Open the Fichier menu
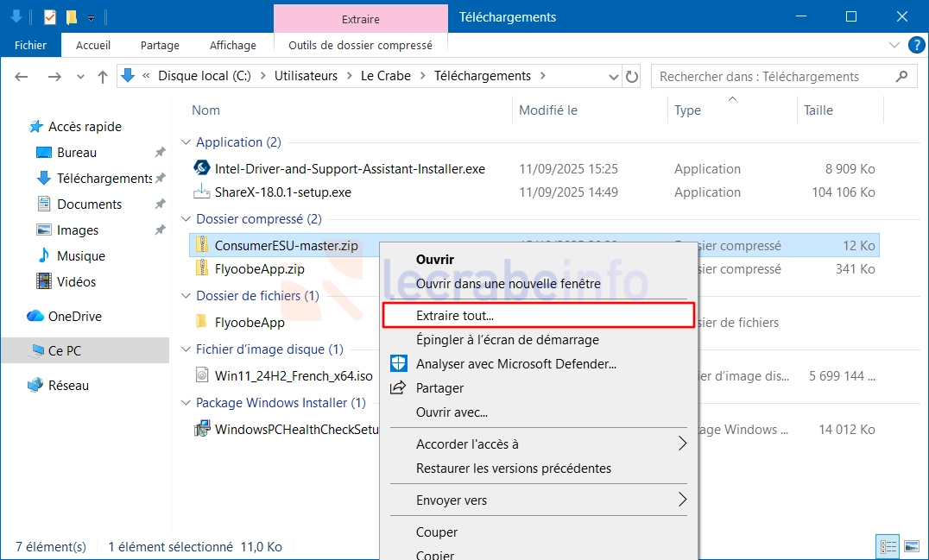Image resolution: width=929 pixels, height=560 pixels. click(x=31, y=45)
